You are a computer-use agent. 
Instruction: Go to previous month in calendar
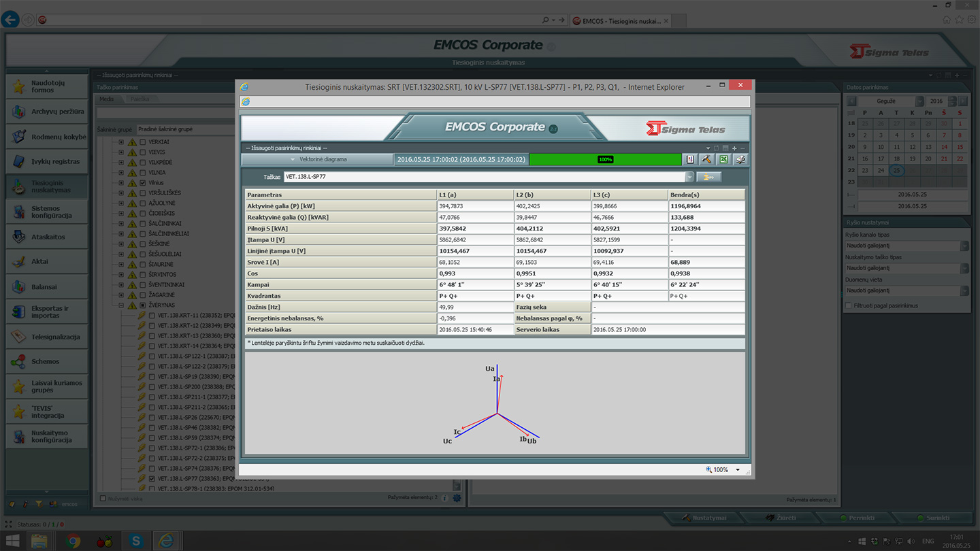click(x=851, y=101)
